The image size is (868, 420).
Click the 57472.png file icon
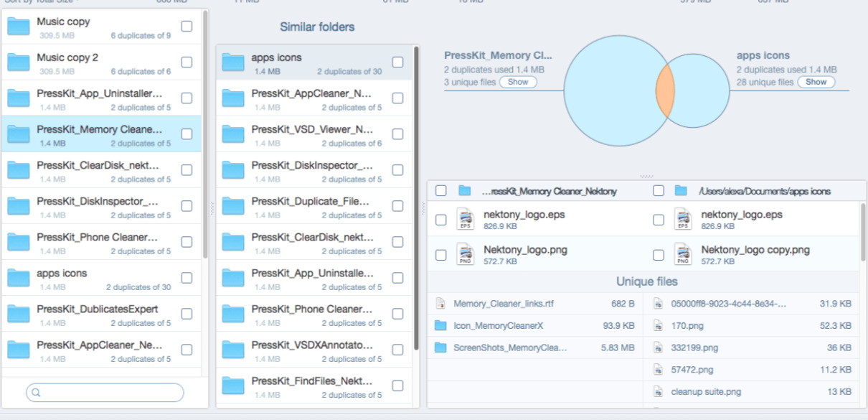tap(658, 370)
